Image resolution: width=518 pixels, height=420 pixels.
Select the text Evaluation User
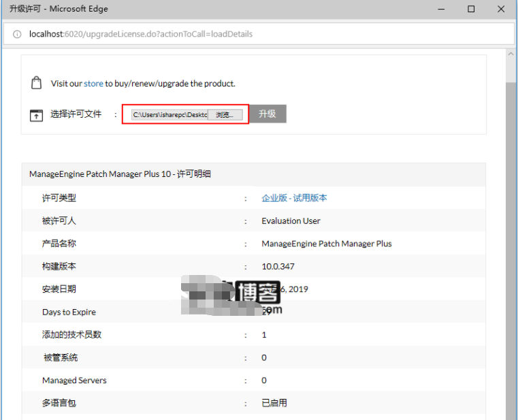pyautogui.click(x=291, y=221)
